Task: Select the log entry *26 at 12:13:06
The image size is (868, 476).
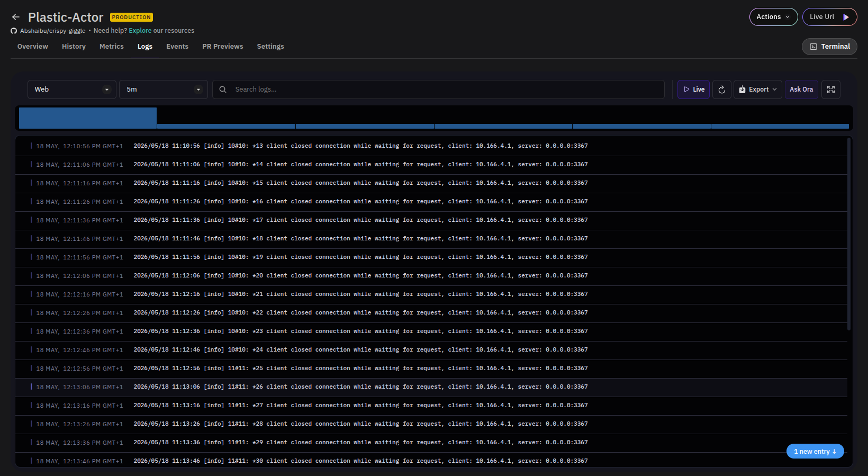Action: point(431,387)
